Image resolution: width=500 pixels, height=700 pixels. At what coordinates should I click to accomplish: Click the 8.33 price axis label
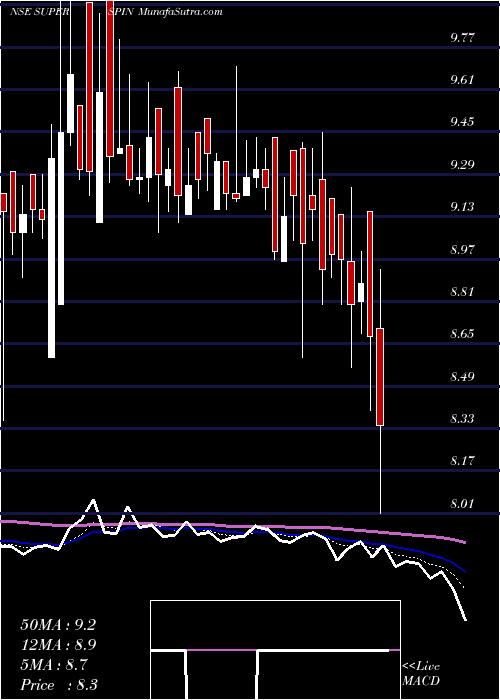pos(462,419)
